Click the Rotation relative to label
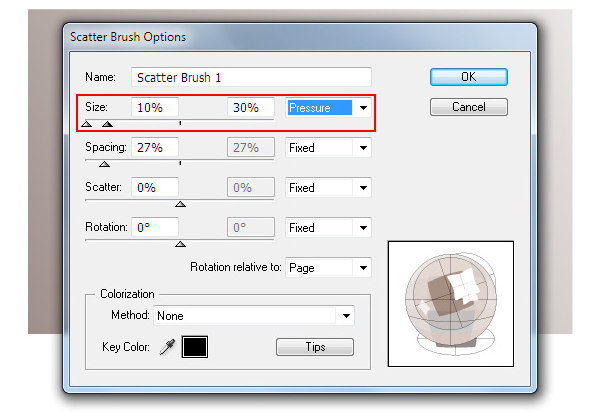592x412 pixels. 236,267
